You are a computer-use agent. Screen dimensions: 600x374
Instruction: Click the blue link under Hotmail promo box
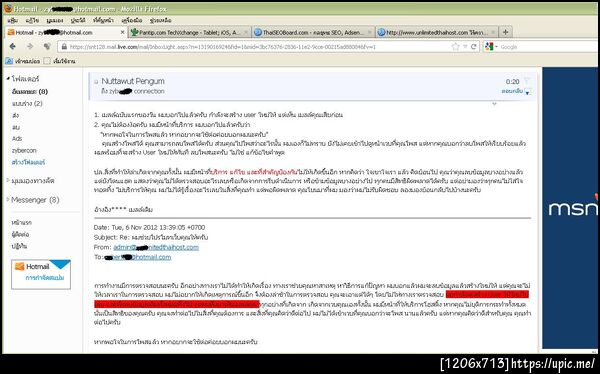[45, 278]
